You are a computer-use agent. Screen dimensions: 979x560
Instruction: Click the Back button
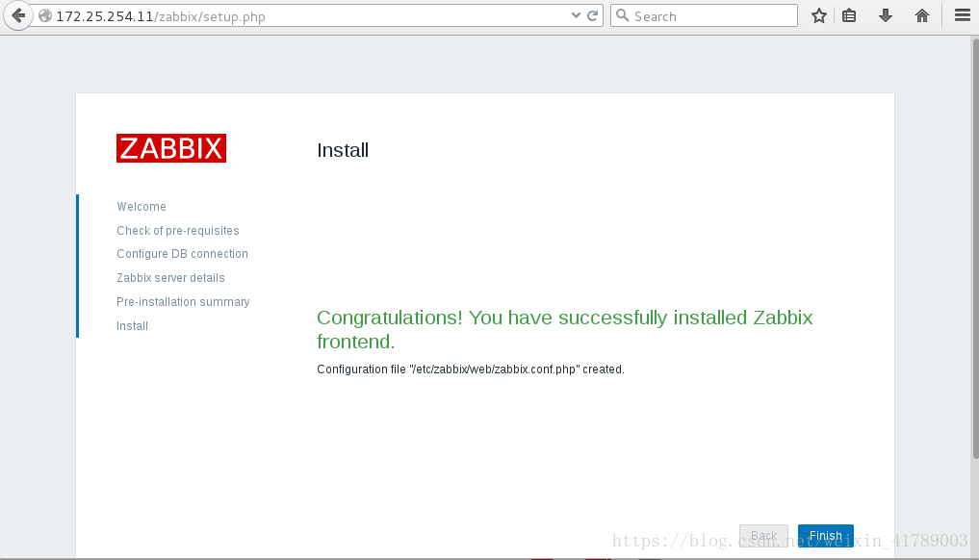pyautogui.click(x=763, y=536)
